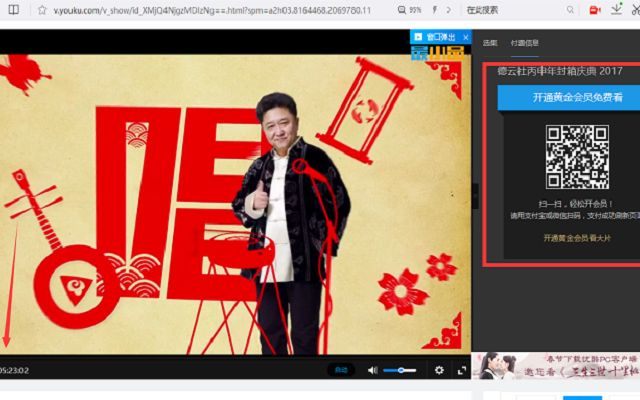Open the red video recorder icon
The width and height of the screenshot is (640, 400).
pos(595,10)
